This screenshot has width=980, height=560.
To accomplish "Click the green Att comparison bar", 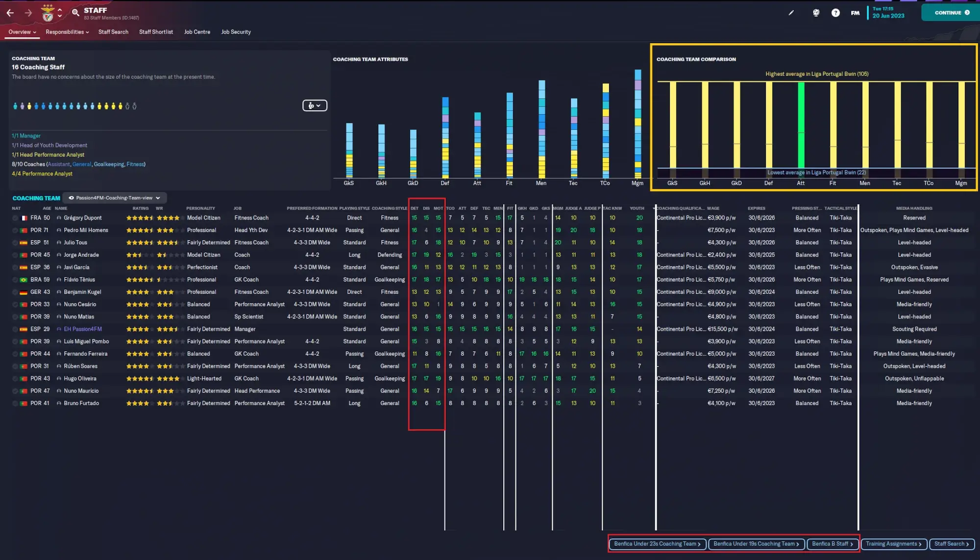I will [801, 125].
